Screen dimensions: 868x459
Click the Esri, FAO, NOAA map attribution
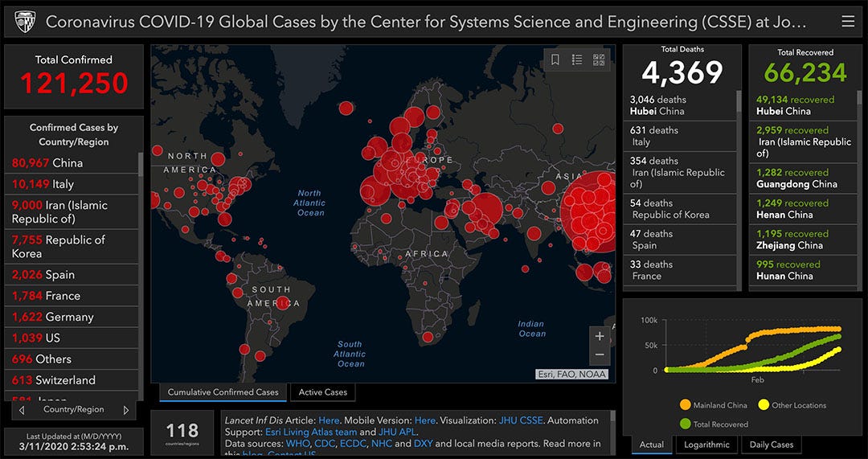click(572, 375)
